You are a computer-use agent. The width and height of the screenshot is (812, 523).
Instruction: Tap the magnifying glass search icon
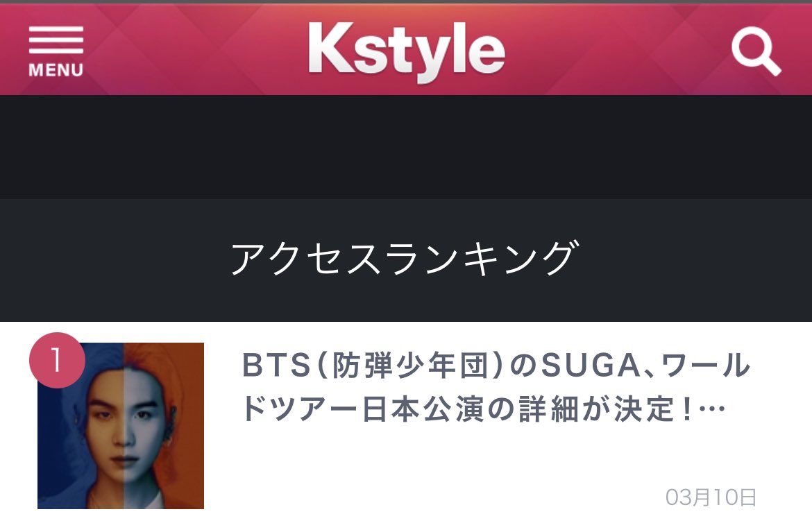(756, 52)
